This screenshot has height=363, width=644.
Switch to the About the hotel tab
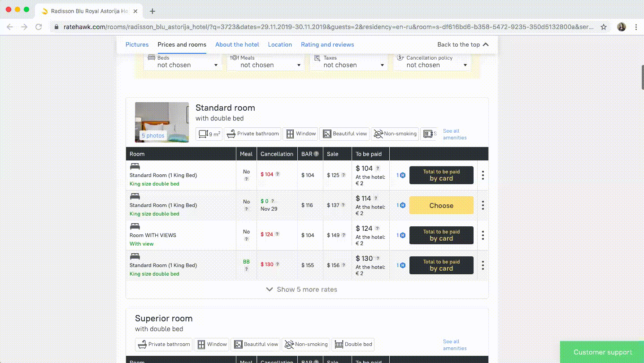[237, 44]
